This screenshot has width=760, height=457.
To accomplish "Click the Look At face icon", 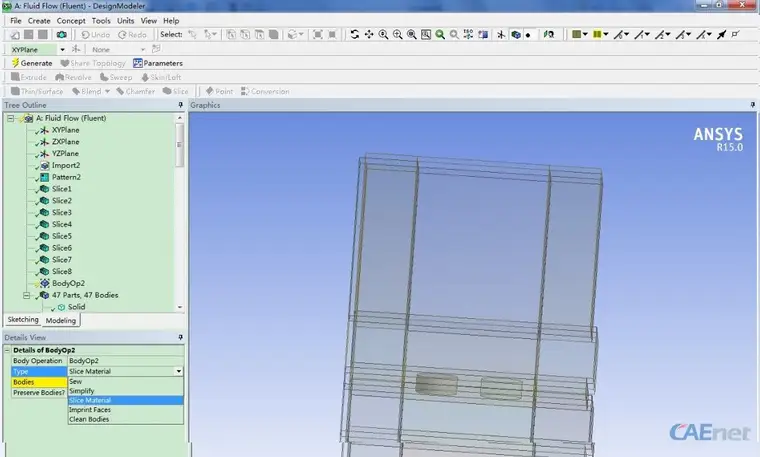I will [x=483, y=34].
